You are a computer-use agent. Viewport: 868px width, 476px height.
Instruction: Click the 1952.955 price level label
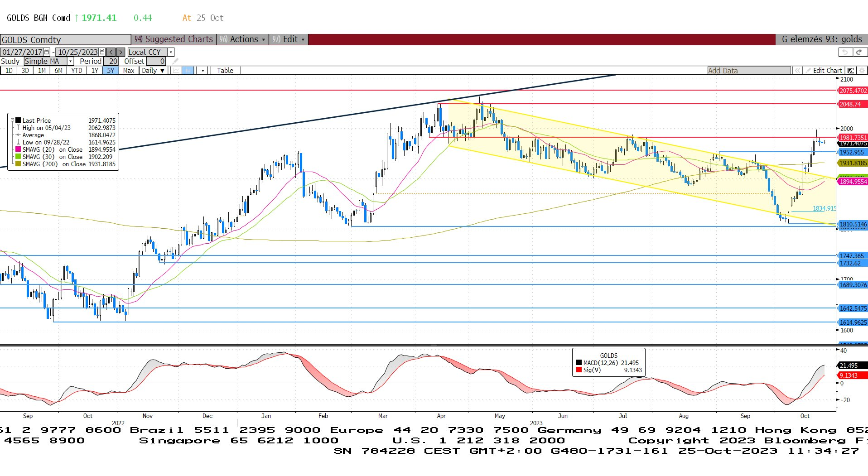(853, 152)
